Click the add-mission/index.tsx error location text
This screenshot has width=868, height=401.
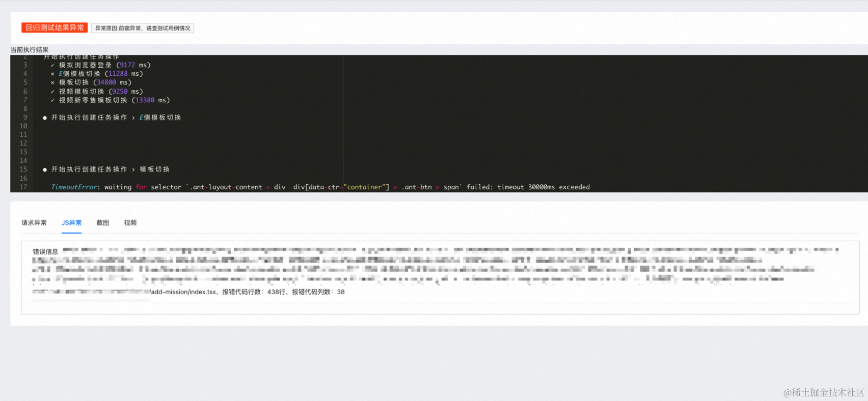183,292
